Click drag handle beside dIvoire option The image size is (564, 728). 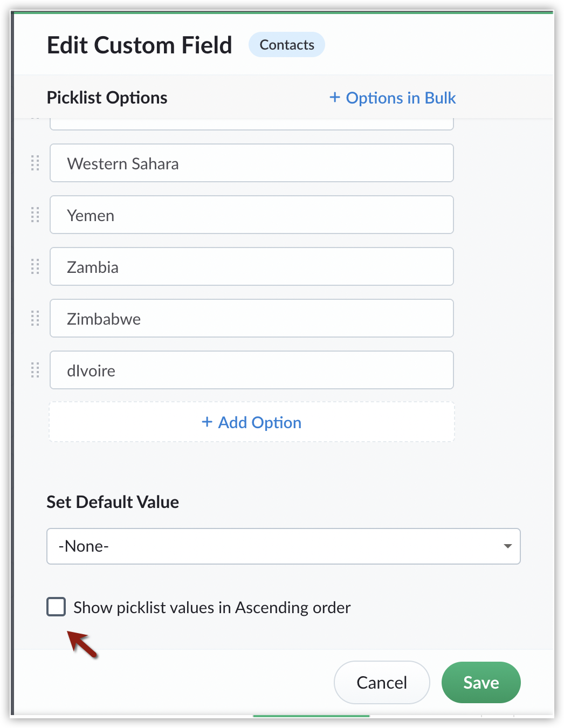[35, 370]
